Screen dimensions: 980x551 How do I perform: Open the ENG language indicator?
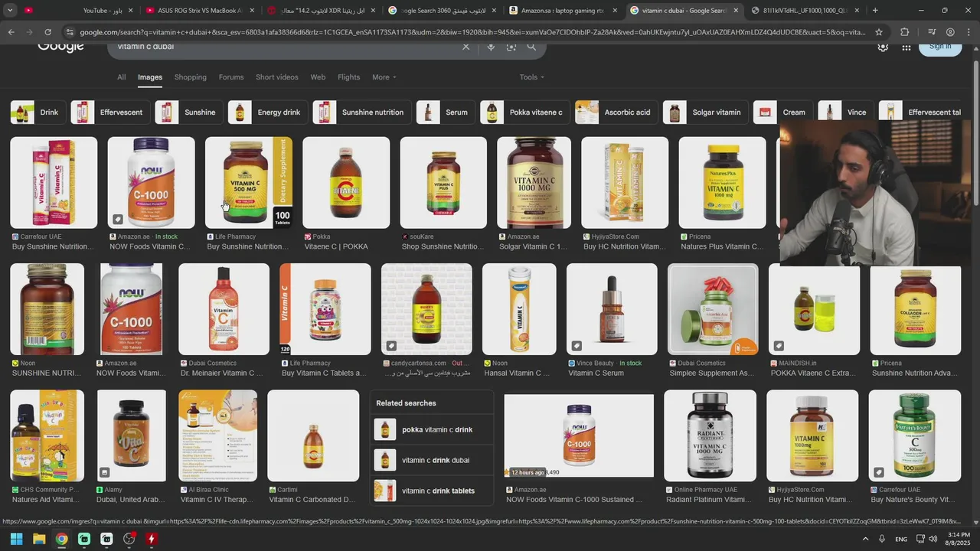pos(901,539)
